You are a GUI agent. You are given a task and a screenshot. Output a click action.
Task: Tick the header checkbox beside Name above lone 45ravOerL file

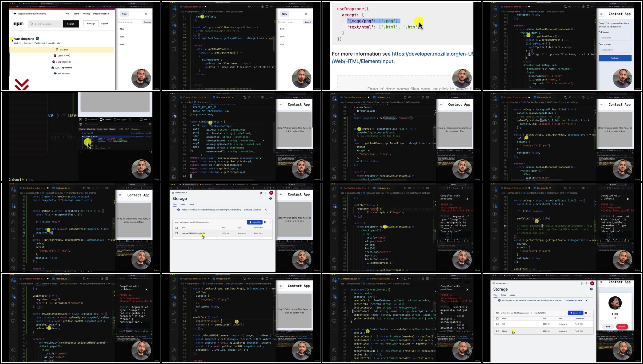177,228
